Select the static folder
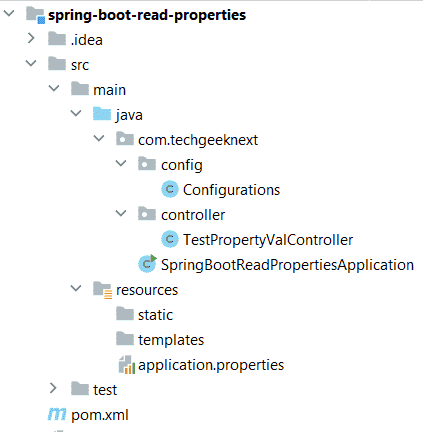The image size is (423, 432). coord(144,314)
